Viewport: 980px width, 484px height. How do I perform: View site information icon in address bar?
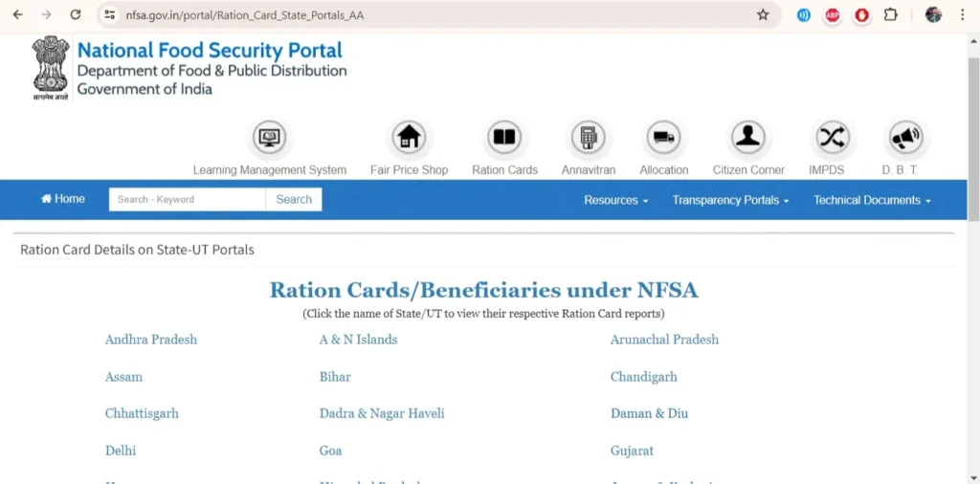pyautogui.click(x=110, y=15)
